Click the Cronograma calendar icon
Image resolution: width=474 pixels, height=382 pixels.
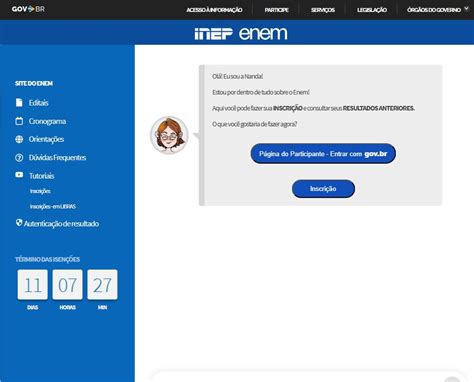coord(19,121)
